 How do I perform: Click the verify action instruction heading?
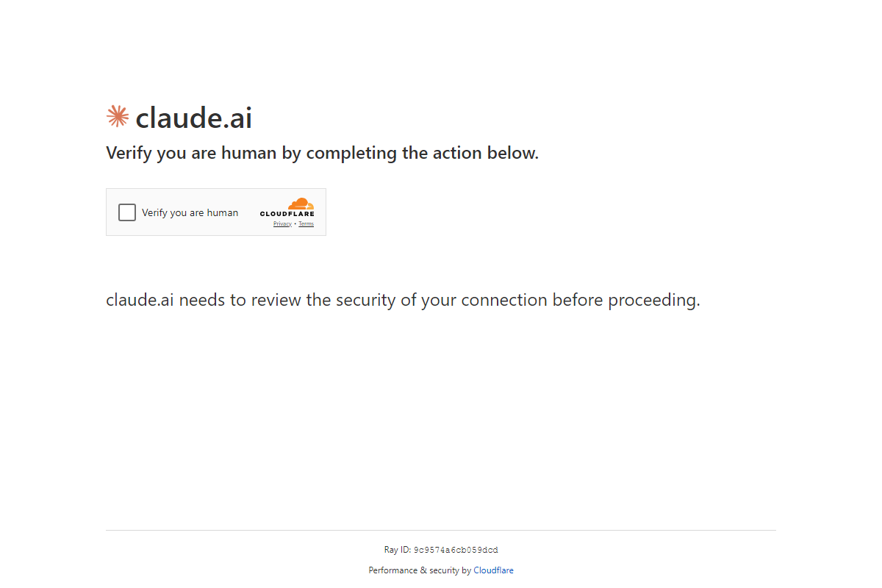322,153
